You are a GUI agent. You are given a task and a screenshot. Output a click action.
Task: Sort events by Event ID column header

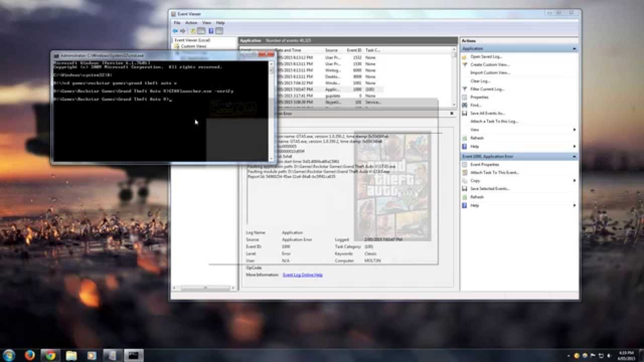point(354,50)
